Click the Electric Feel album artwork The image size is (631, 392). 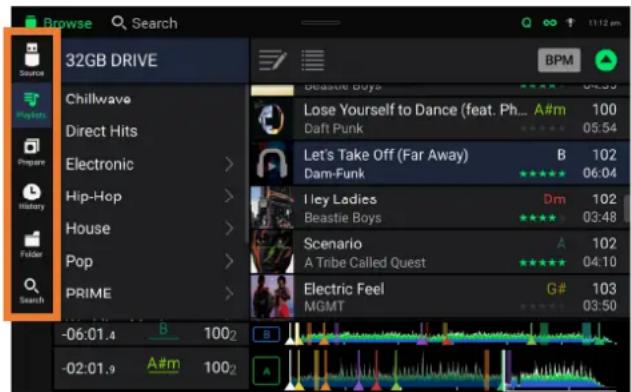pyautogui.click(x=272, y=296)
